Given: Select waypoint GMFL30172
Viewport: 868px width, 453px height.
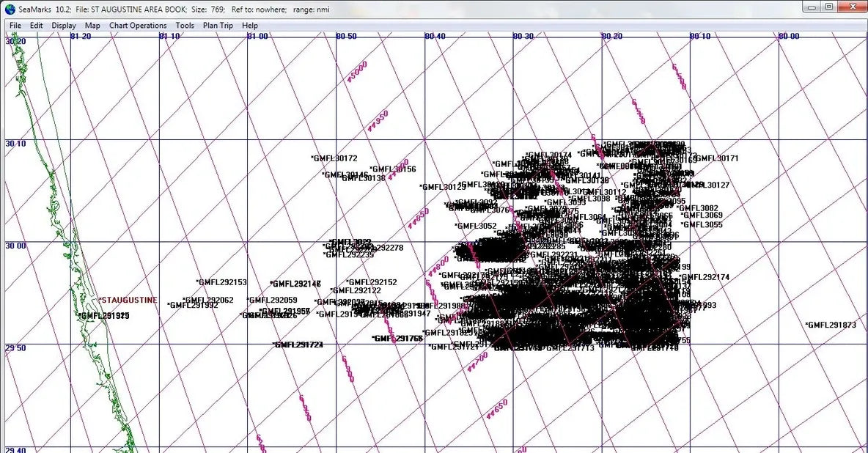Looking at the screenshot, I should (x=334, y=158).
